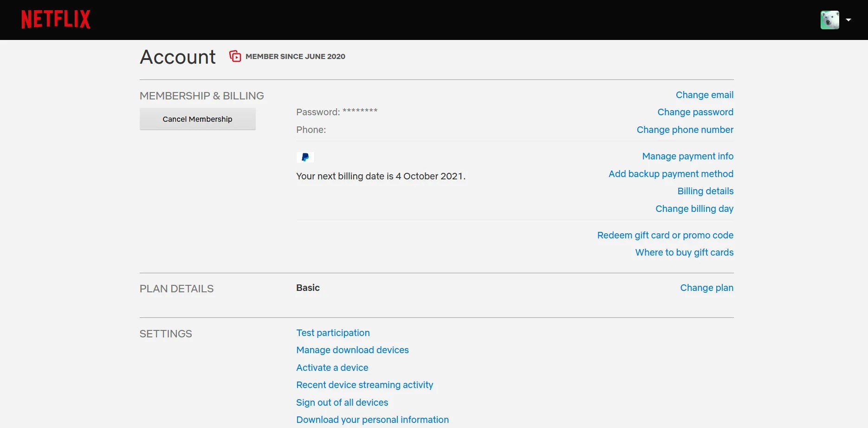Open Manage payment info

point(687,156)
